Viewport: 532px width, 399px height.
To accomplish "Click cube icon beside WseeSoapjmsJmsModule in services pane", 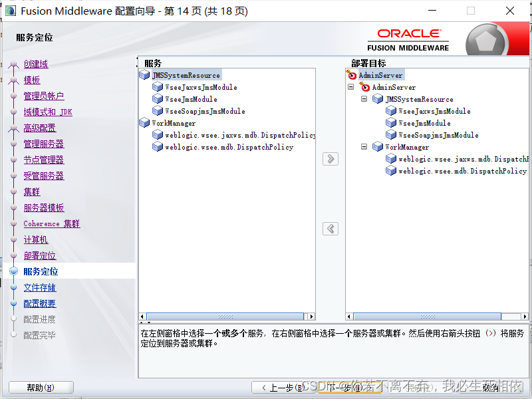I will 158,111.
